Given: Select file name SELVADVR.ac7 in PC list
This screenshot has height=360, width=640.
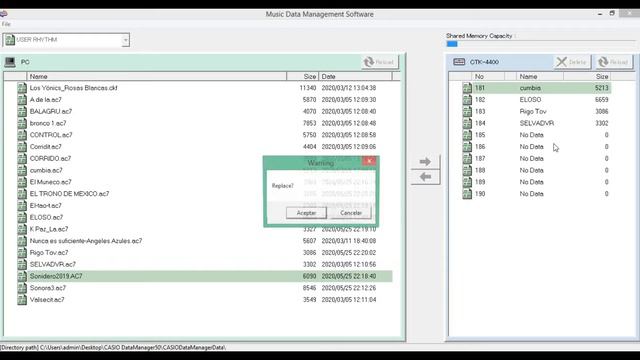Looking at the screenshot, I should point(53,264).
